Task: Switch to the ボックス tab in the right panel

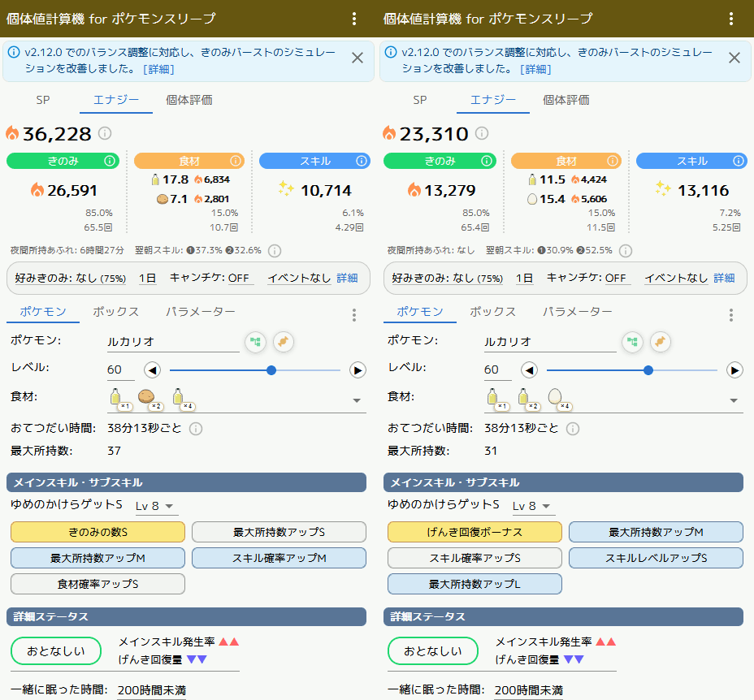Action: coord(492,312)
